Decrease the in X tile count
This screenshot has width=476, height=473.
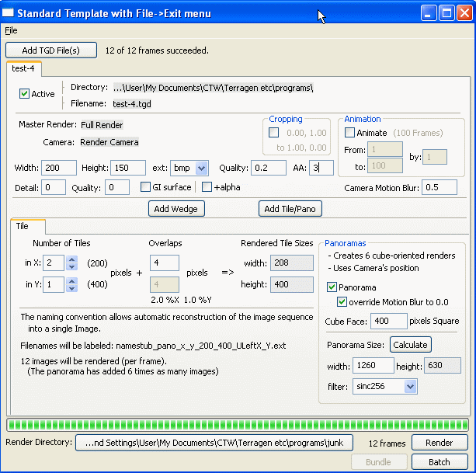coord(71,266)
